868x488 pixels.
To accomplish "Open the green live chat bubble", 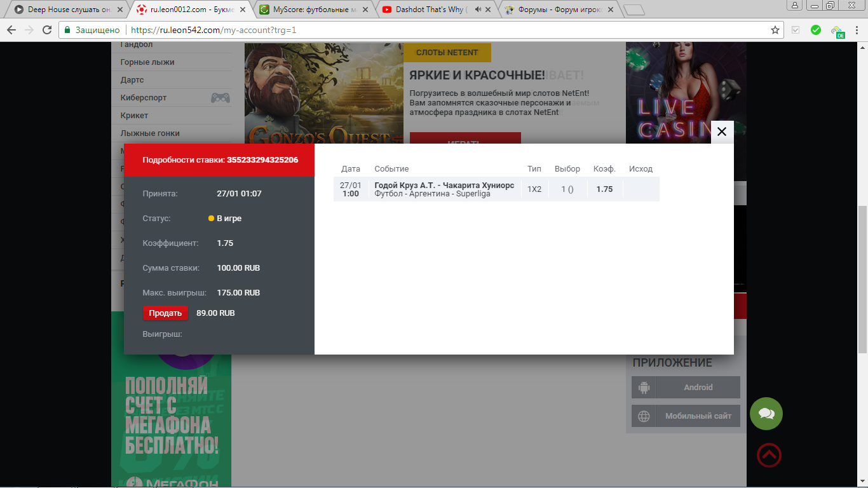I will [766, 414].
